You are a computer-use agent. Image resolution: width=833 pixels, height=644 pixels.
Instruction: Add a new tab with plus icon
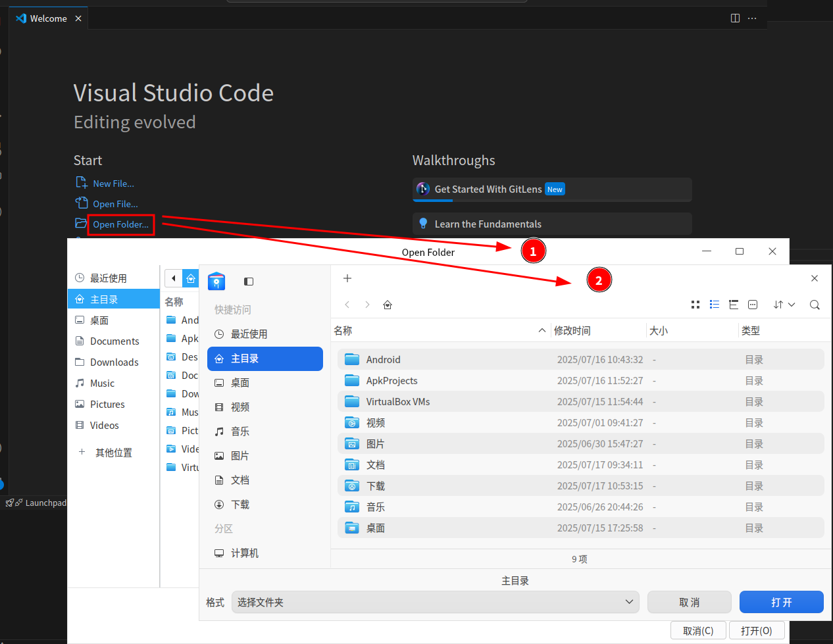347,278
